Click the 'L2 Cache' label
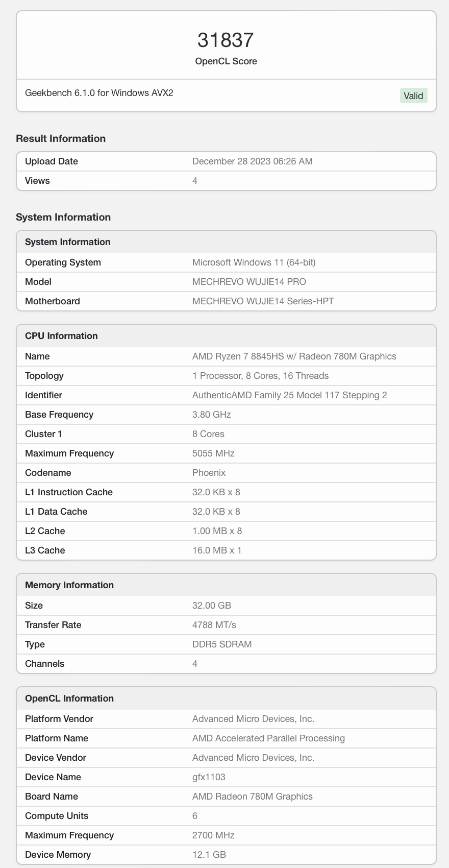 (45, 531)
